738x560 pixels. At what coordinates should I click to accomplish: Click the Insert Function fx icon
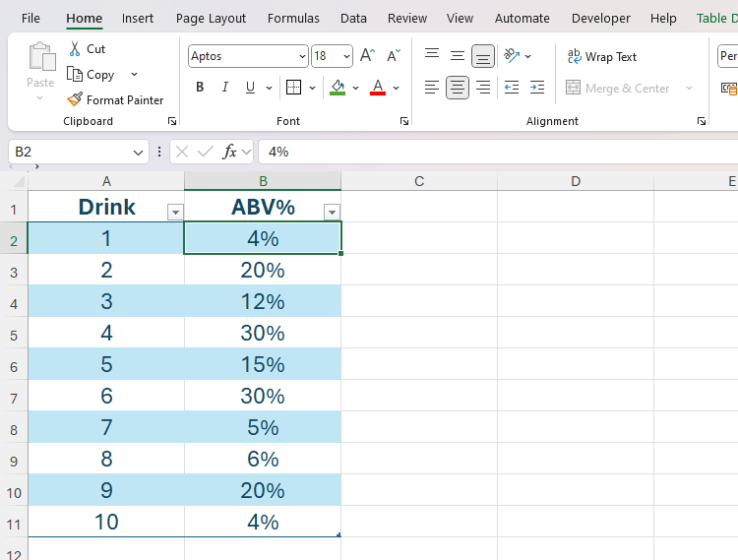click(230, 152)
